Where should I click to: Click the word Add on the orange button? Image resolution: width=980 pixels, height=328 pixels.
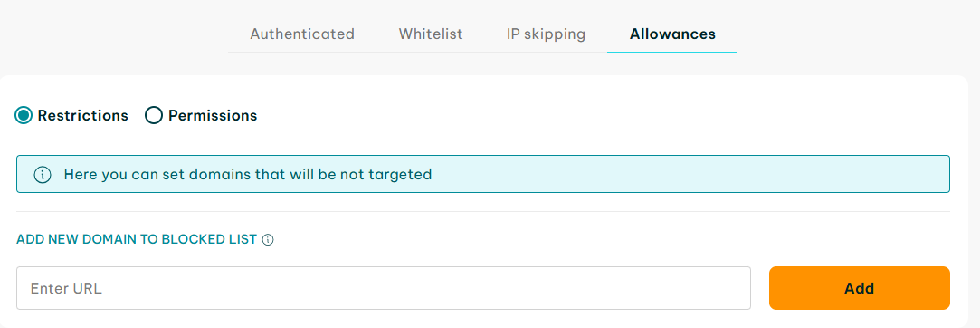tap(860, 288)
